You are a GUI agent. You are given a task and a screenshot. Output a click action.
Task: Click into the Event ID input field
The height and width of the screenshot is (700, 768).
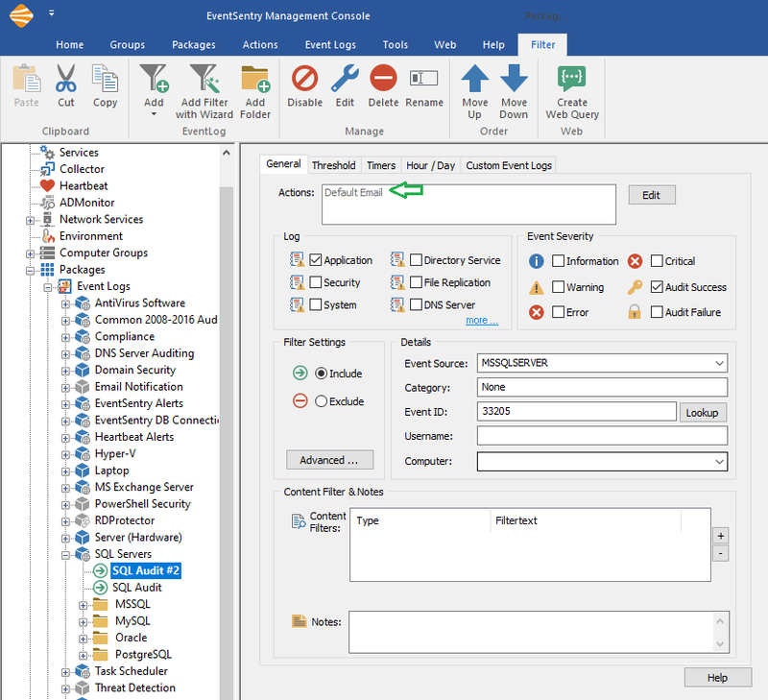[577, 412]
